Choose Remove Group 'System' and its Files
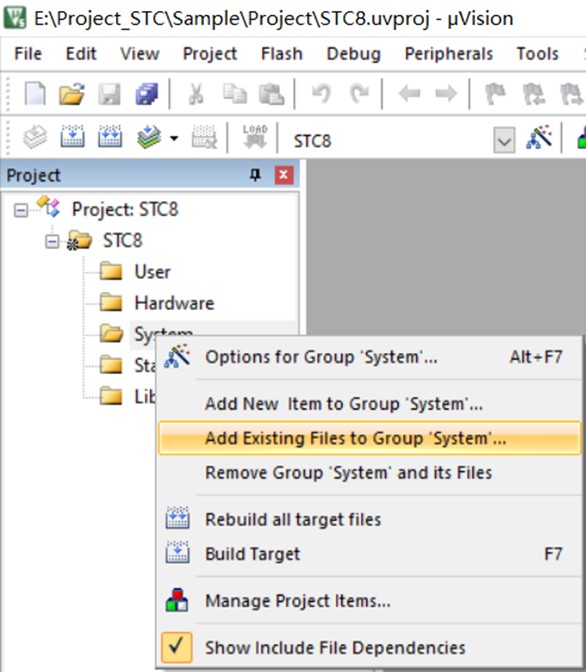 point(370,472)
